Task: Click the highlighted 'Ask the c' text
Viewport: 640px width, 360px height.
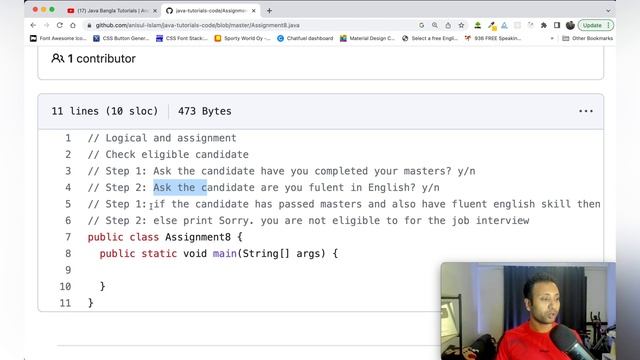Action: coord(180,188)
